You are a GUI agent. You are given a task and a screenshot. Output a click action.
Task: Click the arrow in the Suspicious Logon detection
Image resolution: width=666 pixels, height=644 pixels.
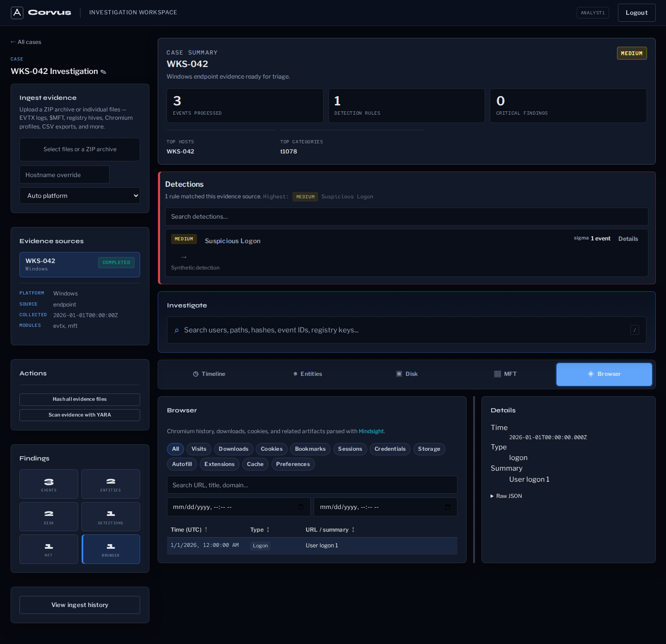point(184,257)
